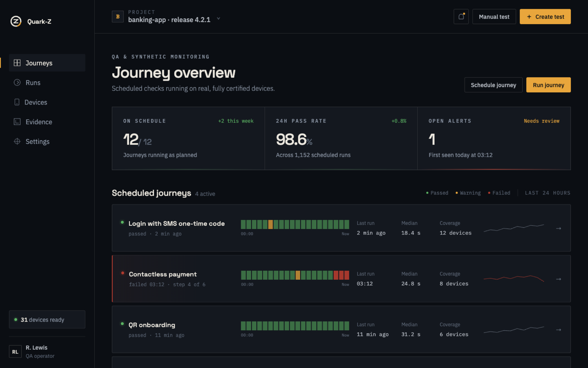This screenshot has height=368, width=588.
Task: Click '11 min ago' last run value
Action: 372,334
